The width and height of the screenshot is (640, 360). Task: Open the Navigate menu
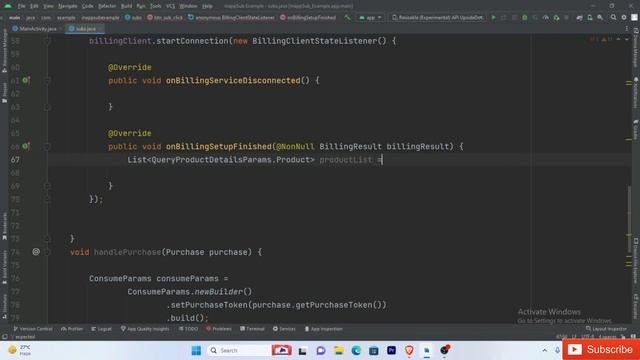coord(67,6)
